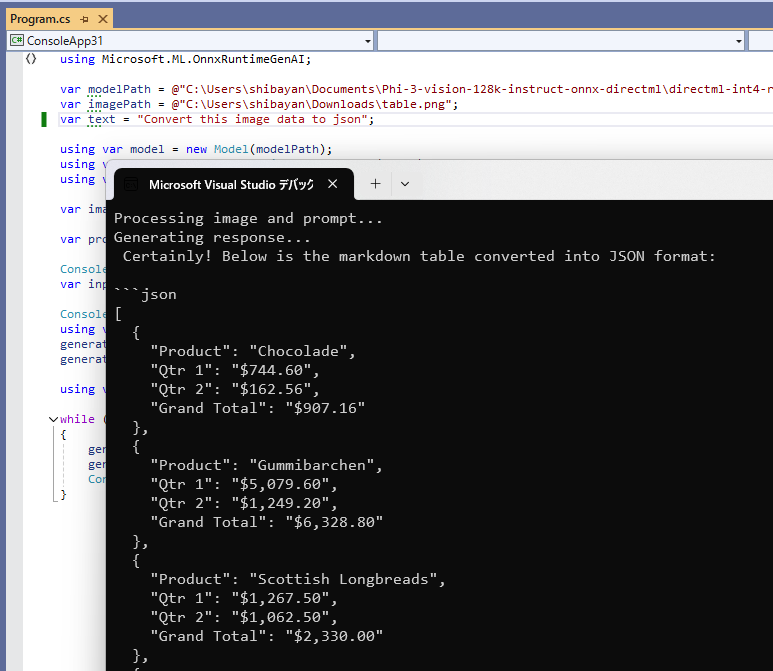Close the Program.cs tab
Screen dimensions: 773x671
click(x=103, y=19)
